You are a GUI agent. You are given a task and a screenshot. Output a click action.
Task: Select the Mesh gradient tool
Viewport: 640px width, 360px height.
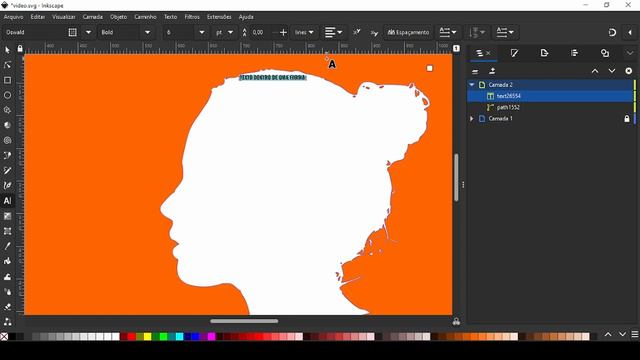(x=7, y=231)
